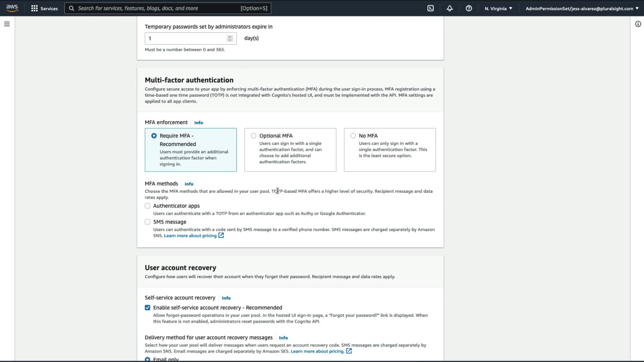Screen dimensions: 644x362
Task: Uncheck Enable self-service account recovery
Action: tap(148, 308)
